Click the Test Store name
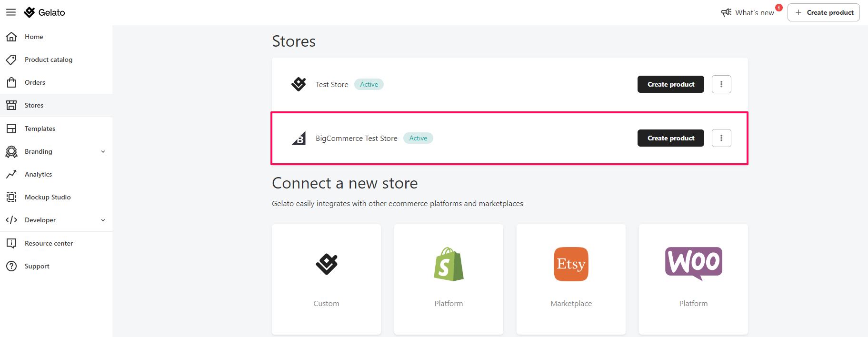 coord(332,85)
